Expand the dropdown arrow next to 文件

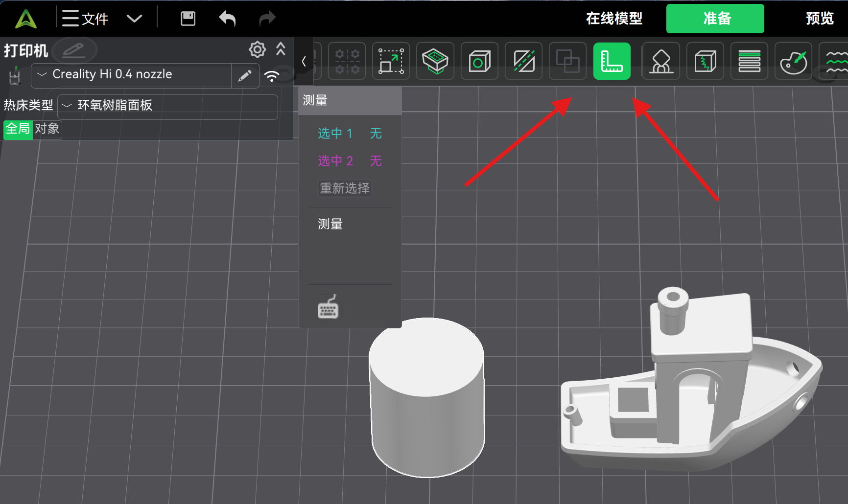tap(134, 19)
